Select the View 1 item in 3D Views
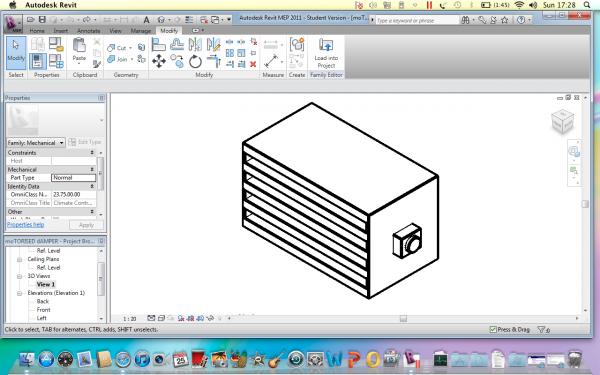Screen dimensions: 600x375 [x=46, y=284]
